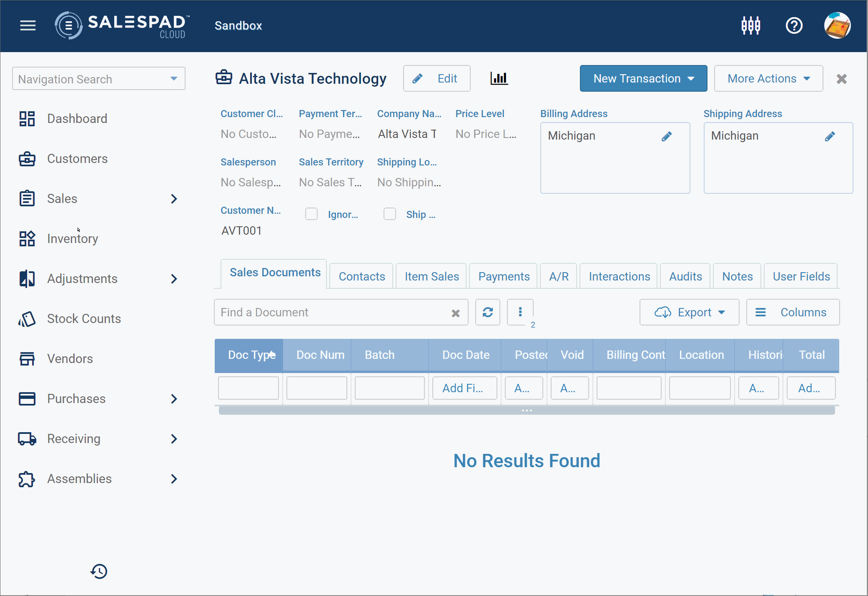Click the briefcase icon beside customer name
Screen dimensions: 868x596
click(224, 78)
